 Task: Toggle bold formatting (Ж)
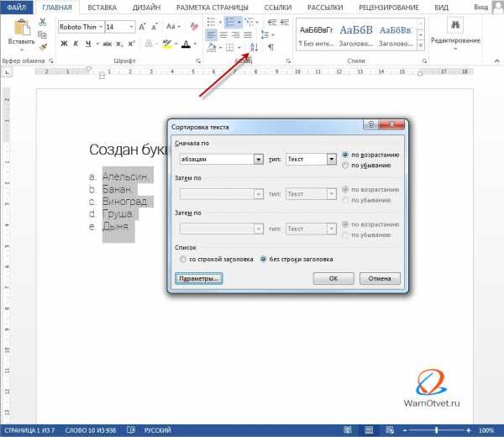click(x=64, y=44)
